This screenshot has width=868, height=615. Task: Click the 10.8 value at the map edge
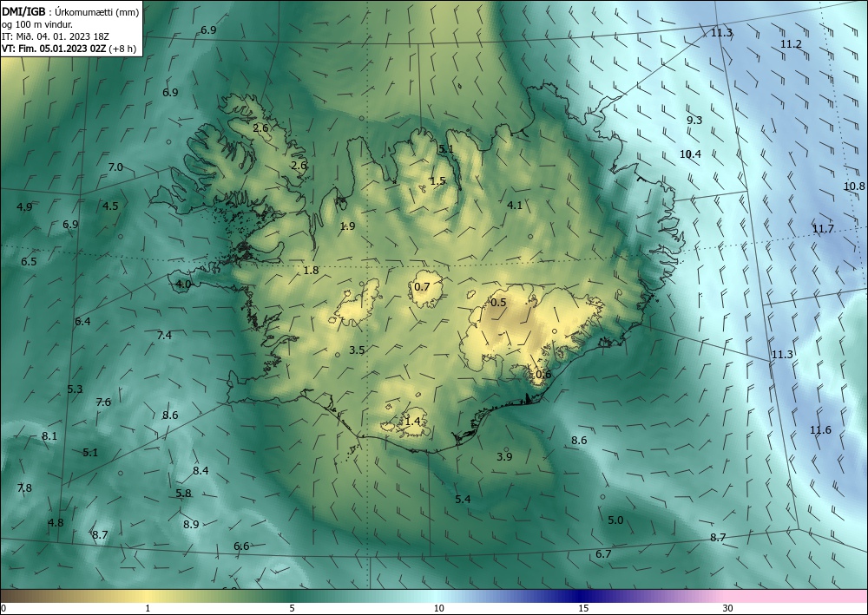tap(854, 186)
